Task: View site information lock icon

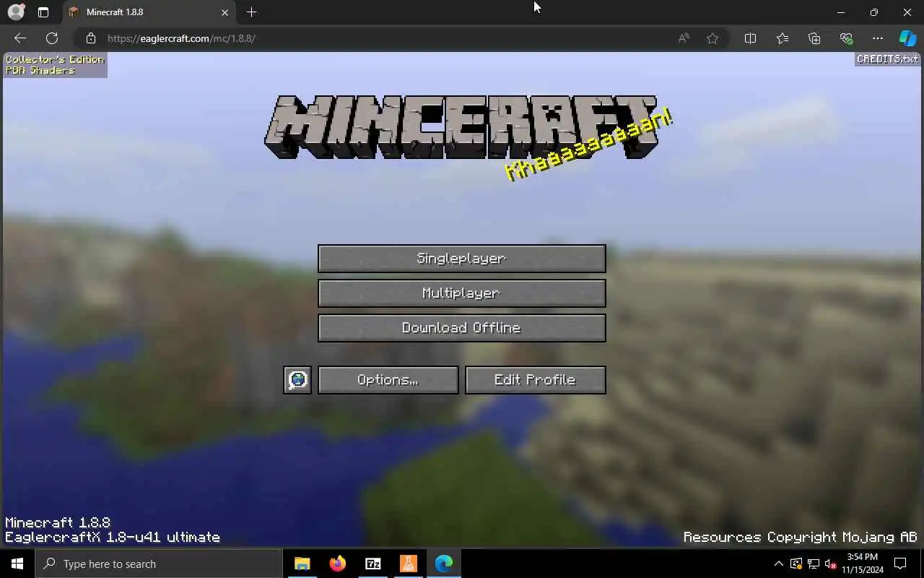Action: click(x=90, y=38)
